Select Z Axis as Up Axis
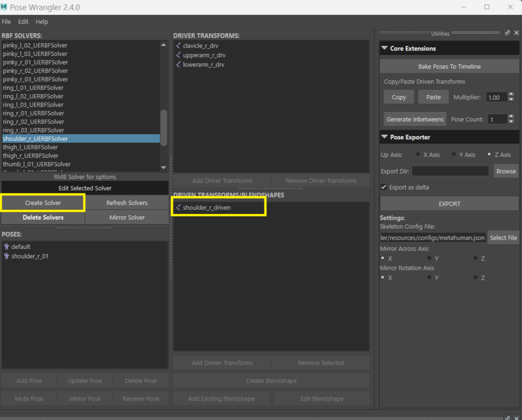 point(489,154)
